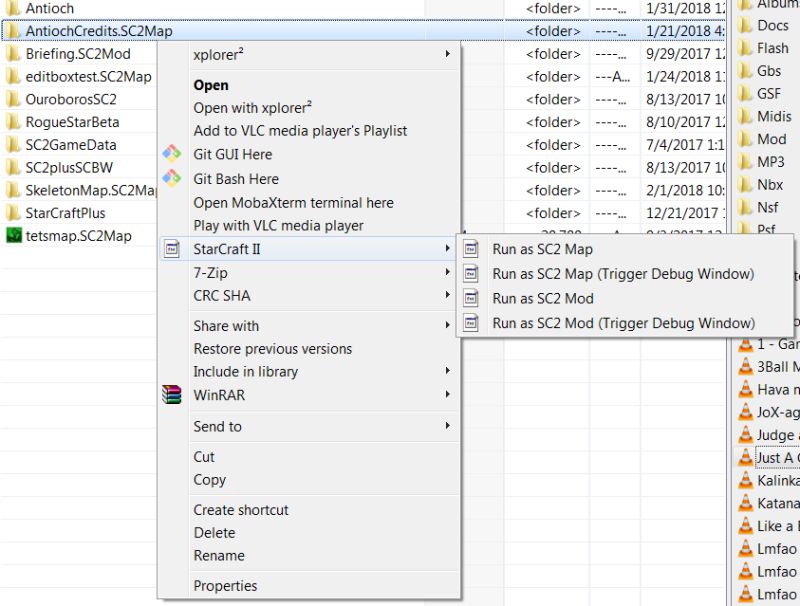The image size is (800, 606).
Task: Click the tetsmap.SC2Map green file icon
Action: (14, 236)
